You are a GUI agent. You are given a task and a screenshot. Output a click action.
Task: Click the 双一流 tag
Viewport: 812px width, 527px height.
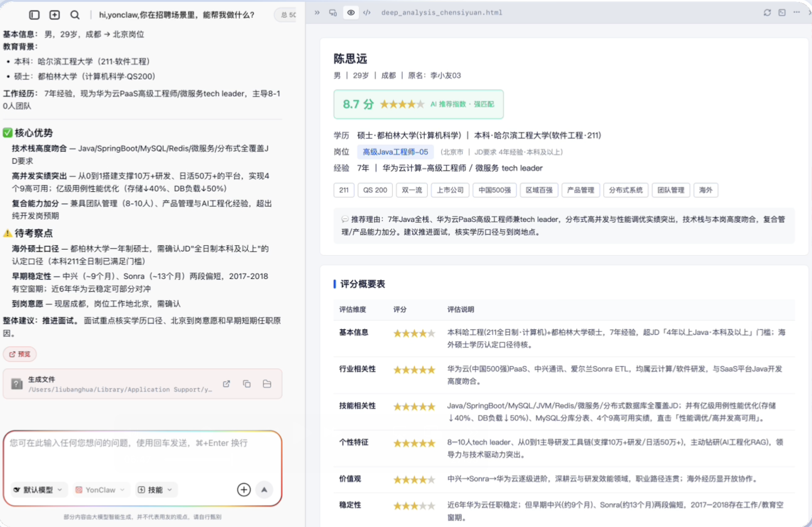(x=412, y=190)
